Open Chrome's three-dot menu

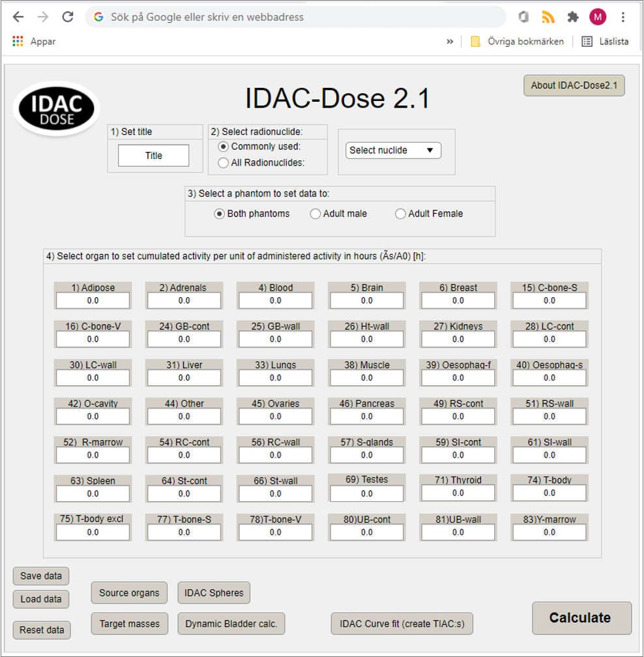pos(623,16)
